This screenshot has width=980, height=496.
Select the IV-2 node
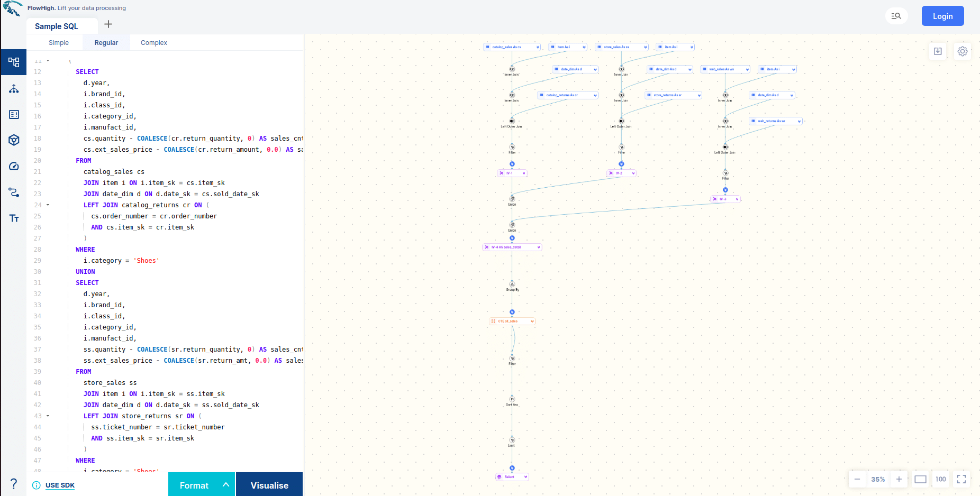(621, 173)
